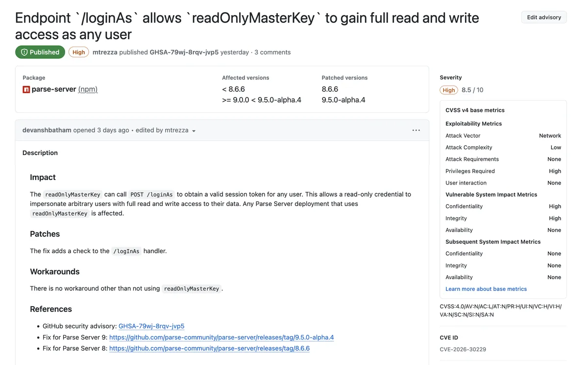Click the Edit advisory button

[544, 17]
